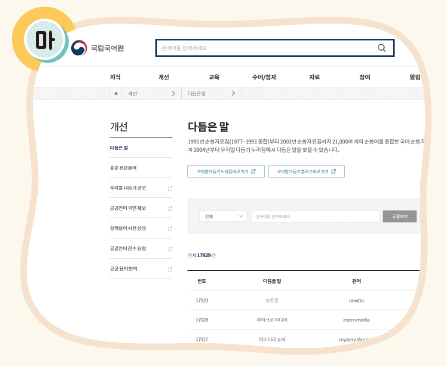Click the 'micromedia' cell

click(356, 320)
